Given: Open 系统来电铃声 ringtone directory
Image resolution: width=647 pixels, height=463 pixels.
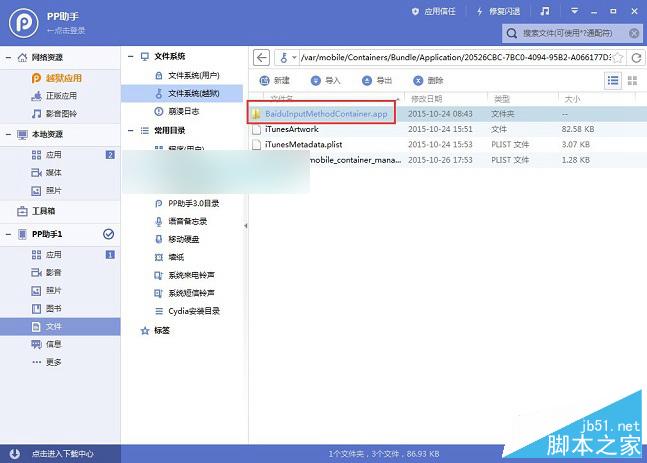Looking at the screenshot, I should [x=185, y=275].
